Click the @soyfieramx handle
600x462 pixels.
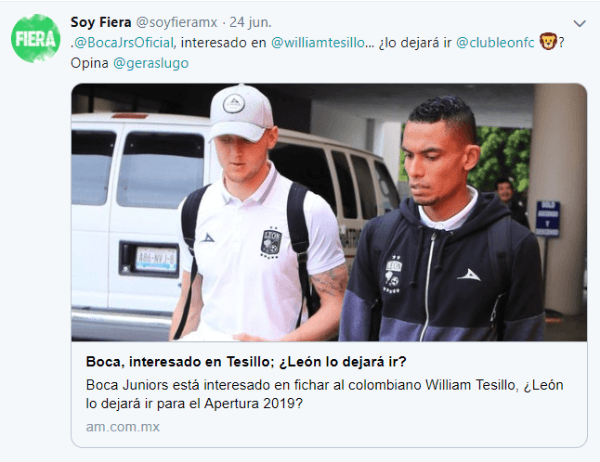point(176,22)
